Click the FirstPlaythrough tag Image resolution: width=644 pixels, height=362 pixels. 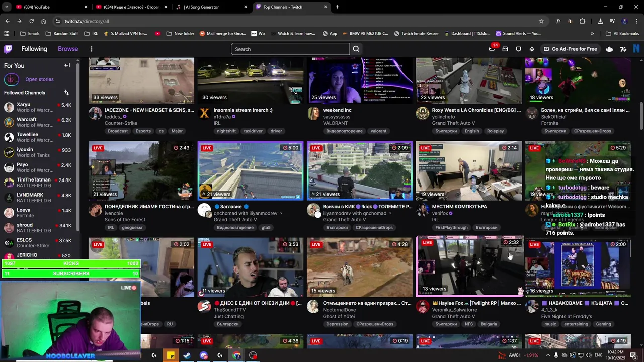(451, 228)
